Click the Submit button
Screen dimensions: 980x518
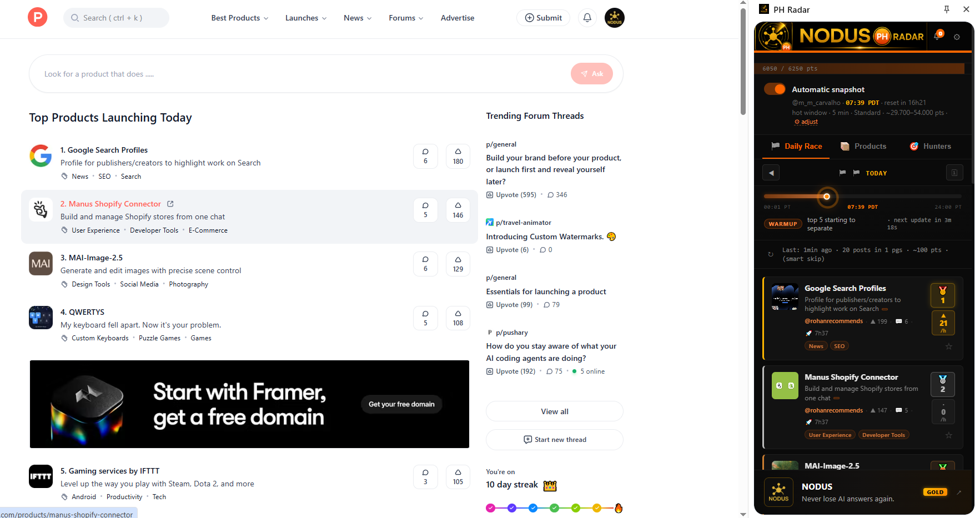click(x=543, y=18)
